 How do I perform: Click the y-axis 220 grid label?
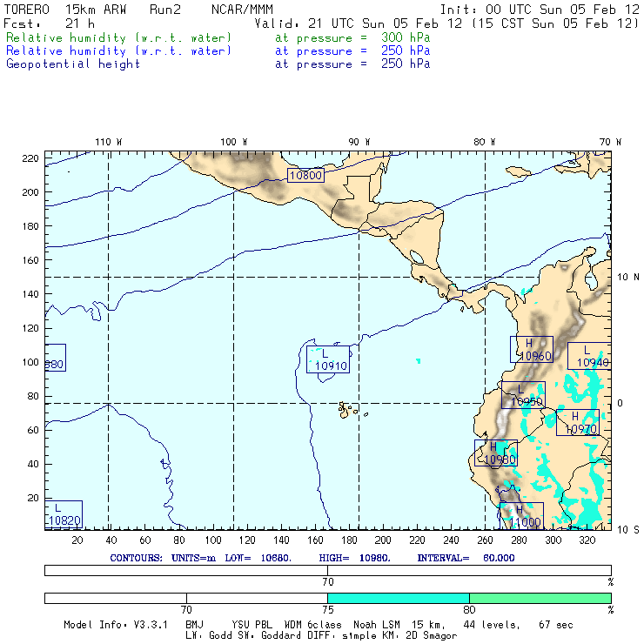point(30,158)
